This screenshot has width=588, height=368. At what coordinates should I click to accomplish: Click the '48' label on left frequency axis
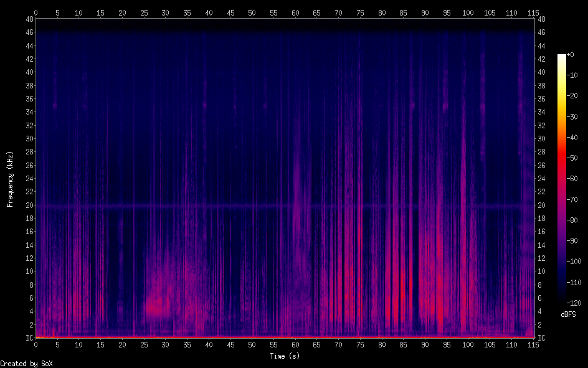(x=28, y=19)
